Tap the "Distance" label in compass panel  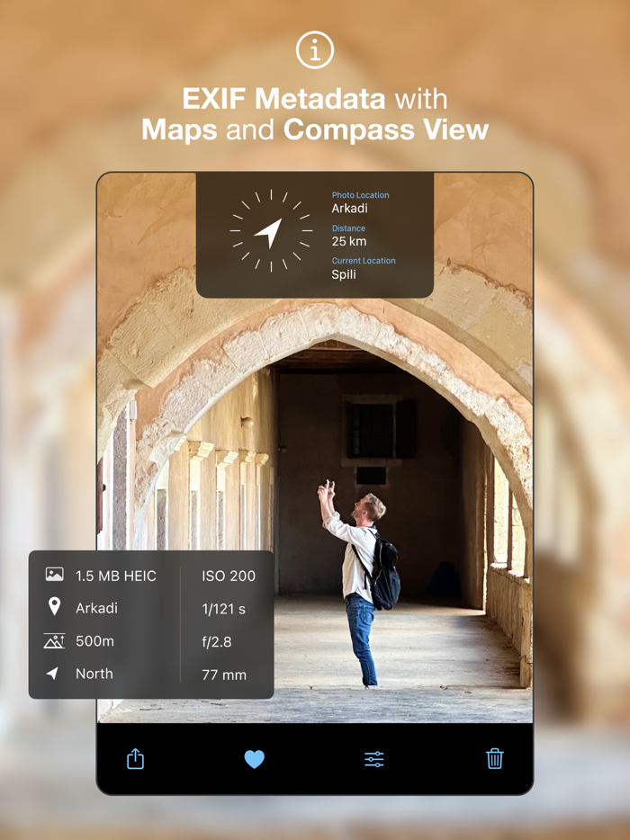coord(348,228)
